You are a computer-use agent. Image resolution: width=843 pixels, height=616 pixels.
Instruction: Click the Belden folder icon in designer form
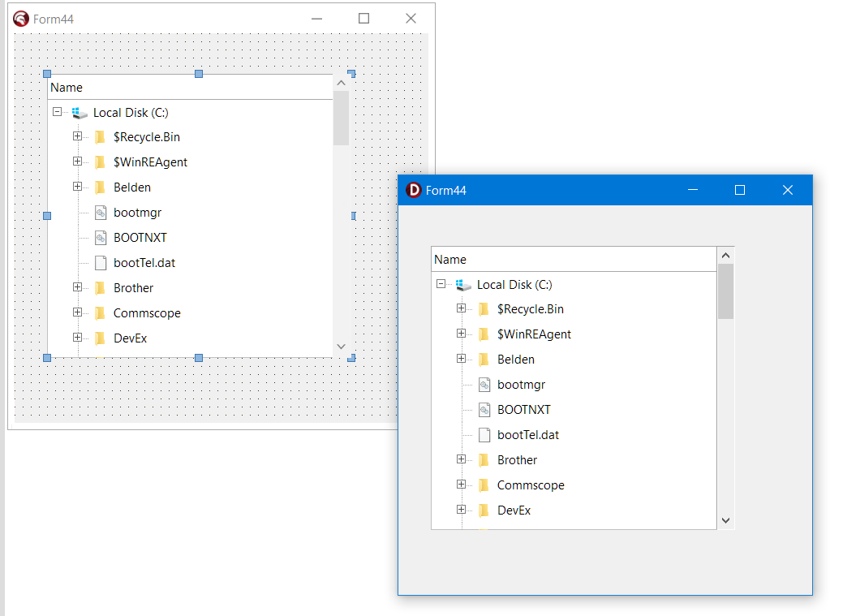pos(101,187)
